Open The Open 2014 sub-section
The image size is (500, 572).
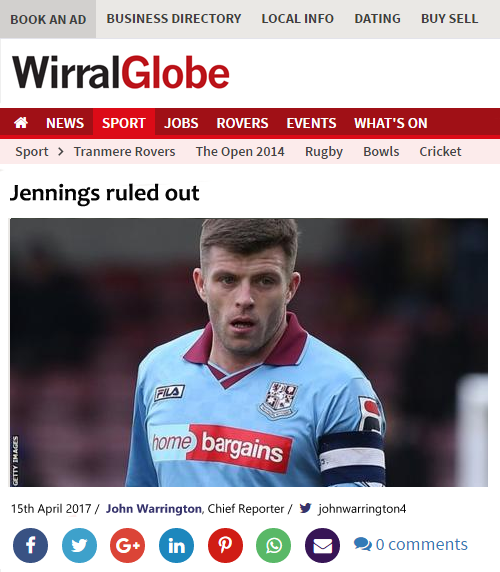click(240, 151)
